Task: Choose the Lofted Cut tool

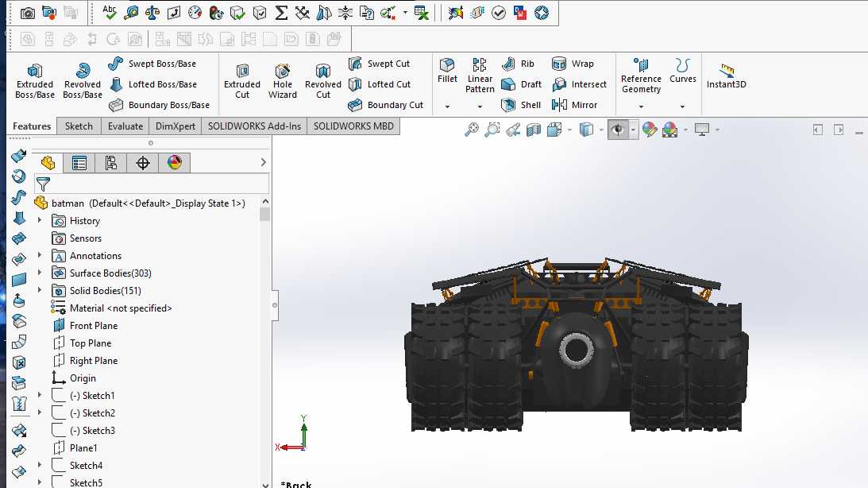Action: click(380, 84)
